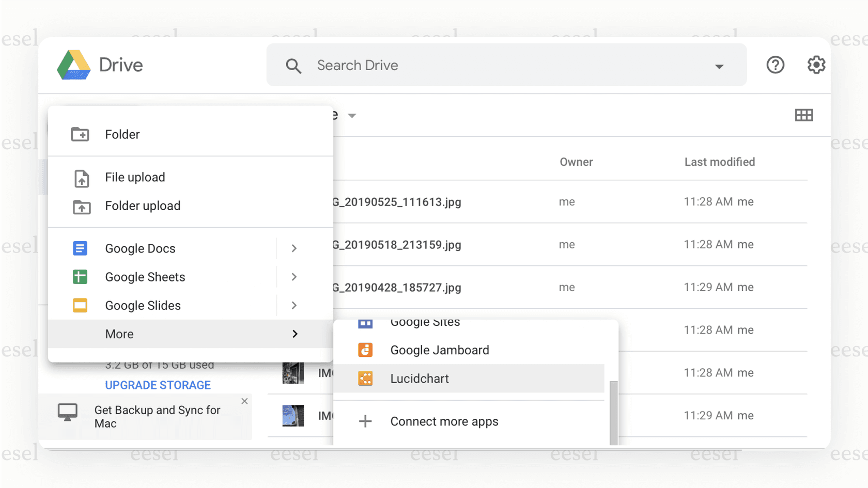
Task: Expand search options dropdown arrow
Action: [719, 66]
